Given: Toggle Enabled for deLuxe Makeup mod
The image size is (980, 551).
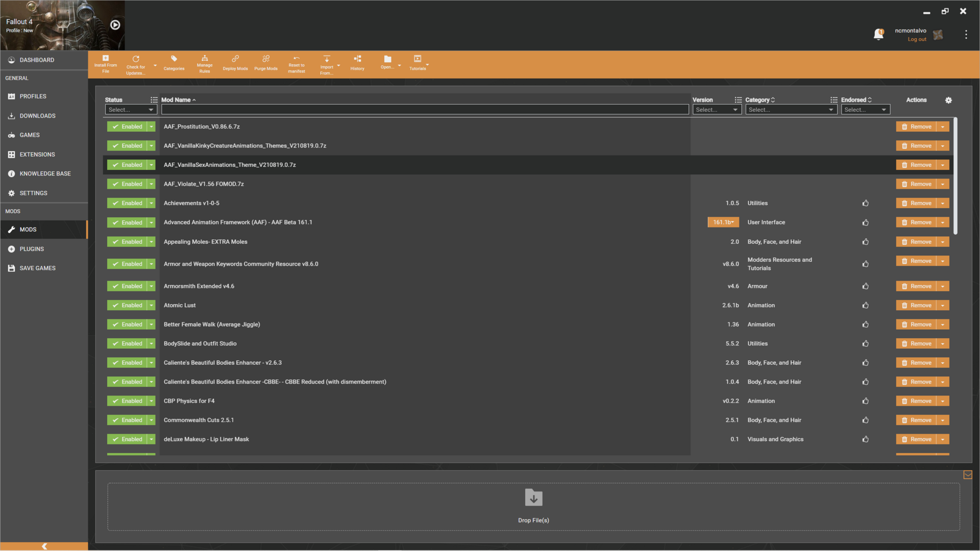Looking at the screenshot, I should 127,439.
